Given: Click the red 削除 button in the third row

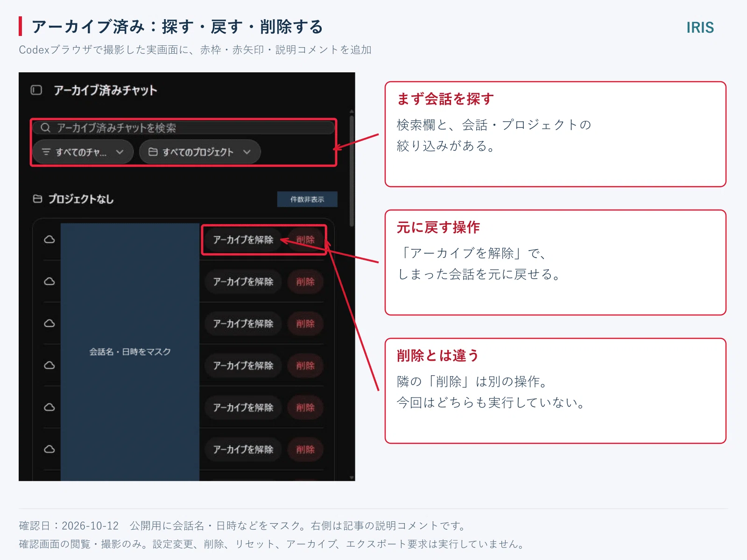Looking at the screenshot, I should 305,323.
